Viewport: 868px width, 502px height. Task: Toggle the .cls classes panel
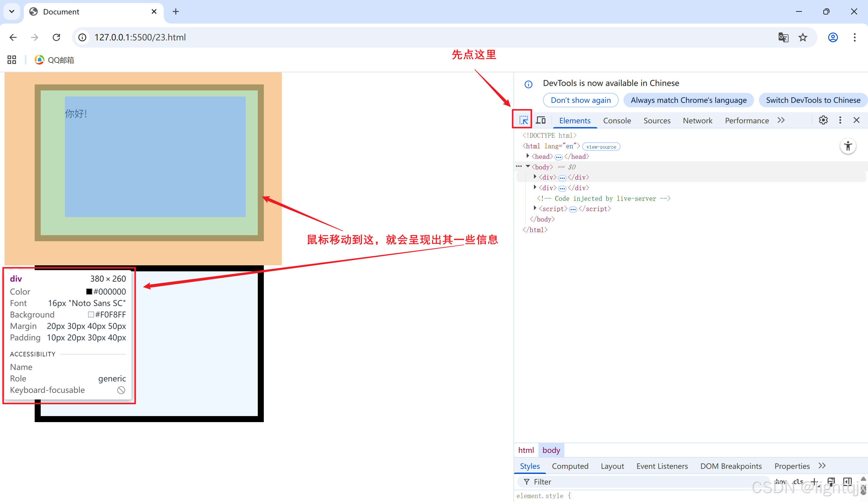(798, 481)
